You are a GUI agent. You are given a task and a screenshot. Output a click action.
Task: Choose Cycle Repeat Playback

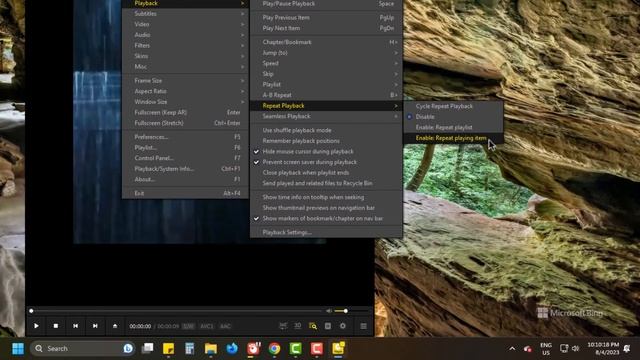coord(453,106)
